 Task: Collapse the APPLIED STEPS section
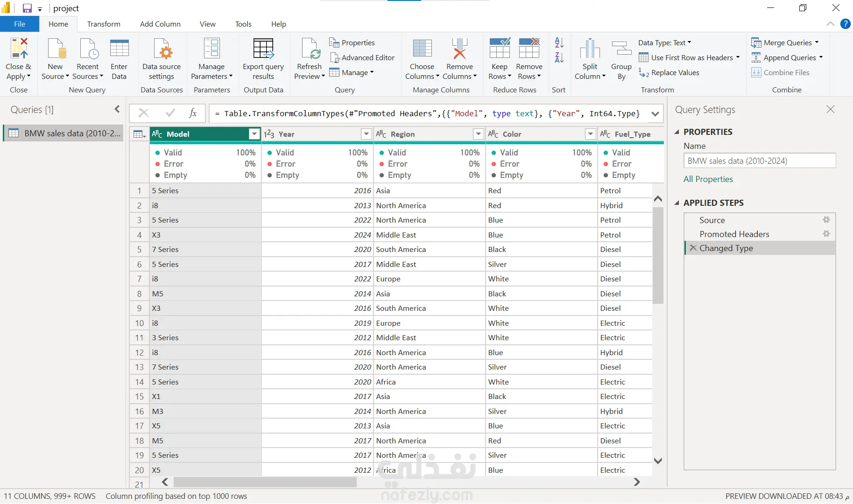[677, 203]
